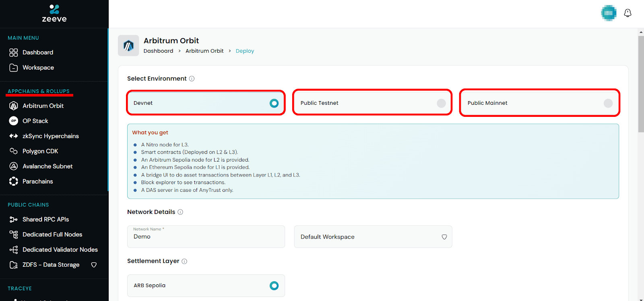
Task: Open Polygon CDK menu item
Action: [40, 151]
